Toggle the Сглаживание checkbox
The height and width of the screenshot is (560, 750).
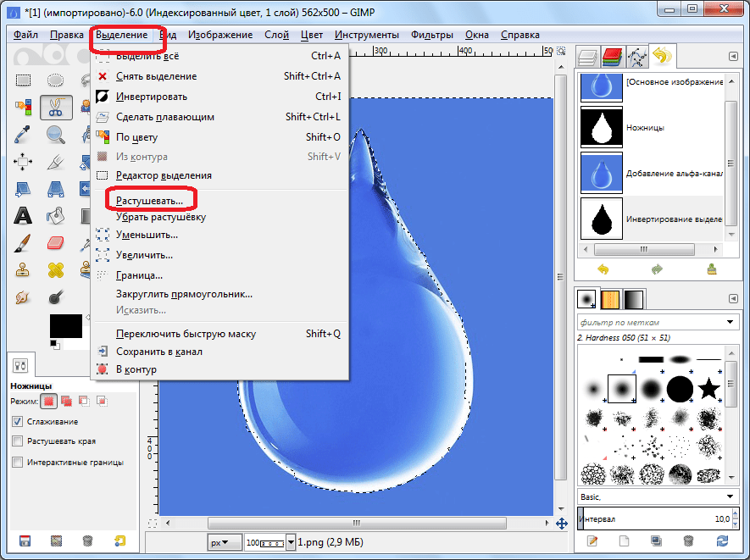point(17,421)
